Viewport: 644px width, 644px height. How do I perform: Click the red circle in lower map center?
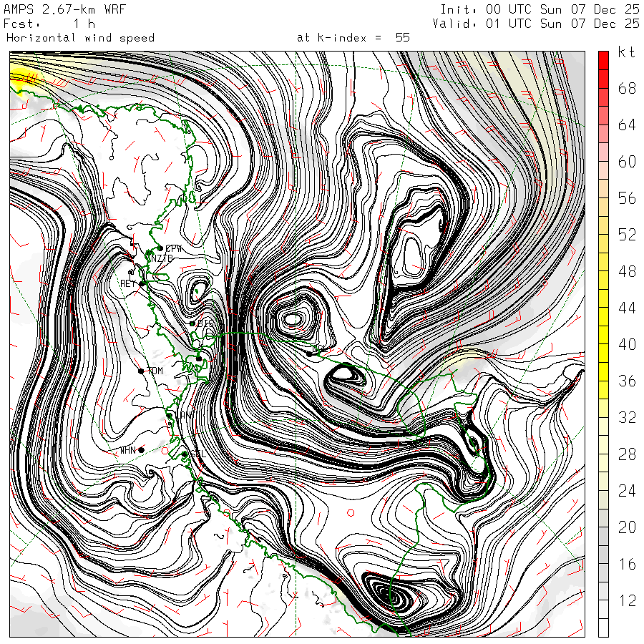tap(351, 512)
